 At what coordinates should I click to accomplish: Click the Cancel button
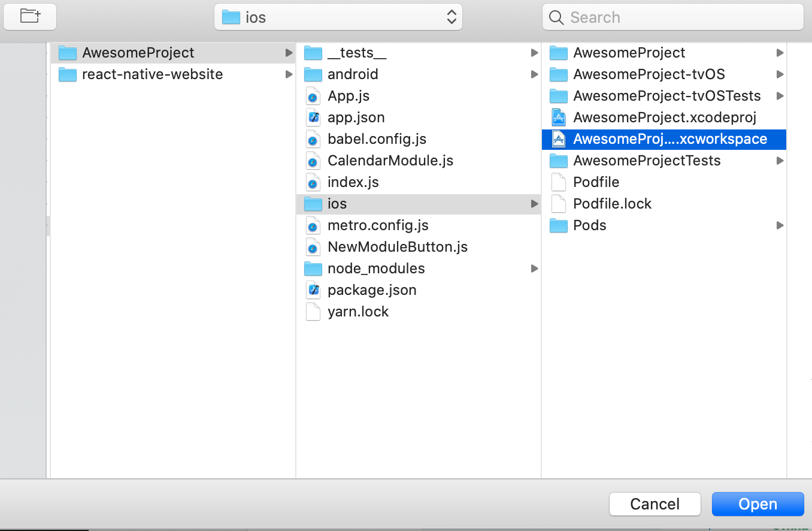pos(655,503)
